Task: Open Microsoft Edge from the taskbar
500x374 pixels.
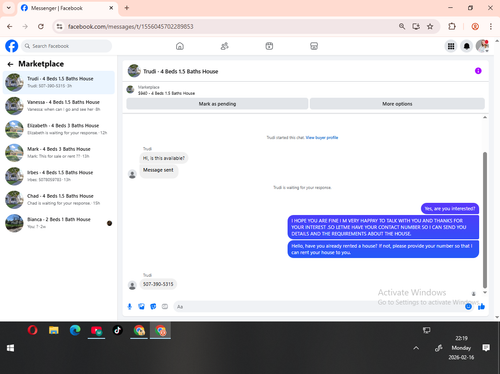Action: point(75,330)
